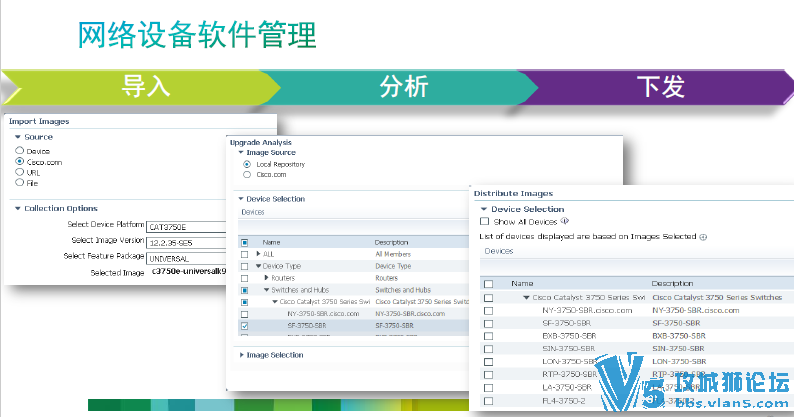Click Select Device Platform field CAT3750E
Screen dimensions: 794x417
tap(186, 227)
